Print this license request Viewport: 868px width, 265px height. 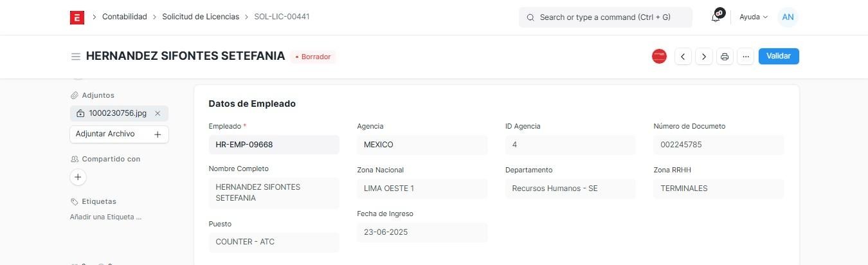point(725,57)
